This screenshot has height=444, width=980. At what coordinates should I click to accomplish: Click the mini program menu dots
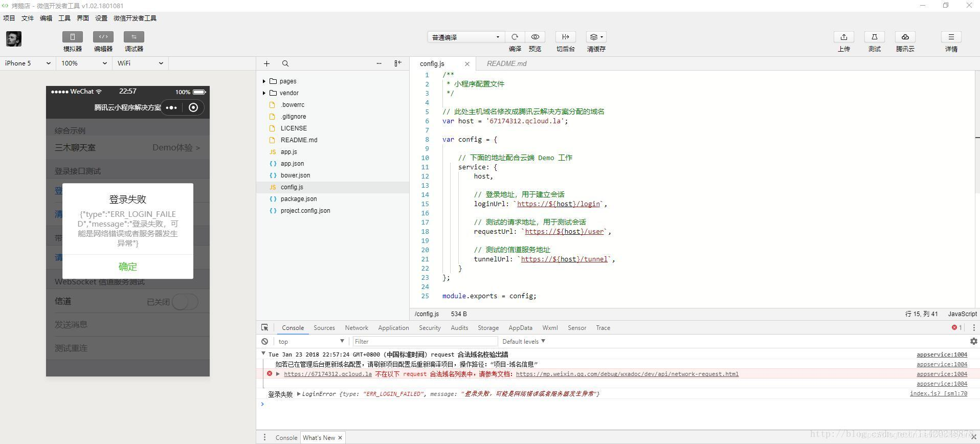coord(171,107)
